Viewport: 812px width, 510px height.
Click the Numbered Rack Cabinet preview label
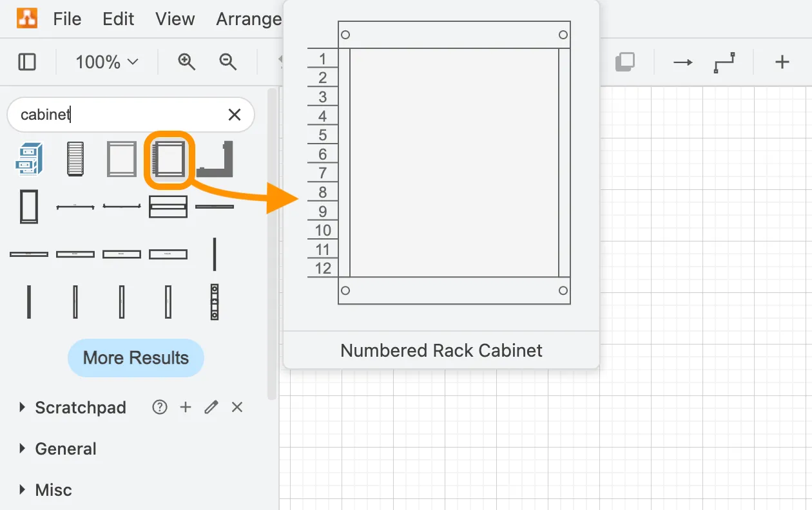coord(441,350)
